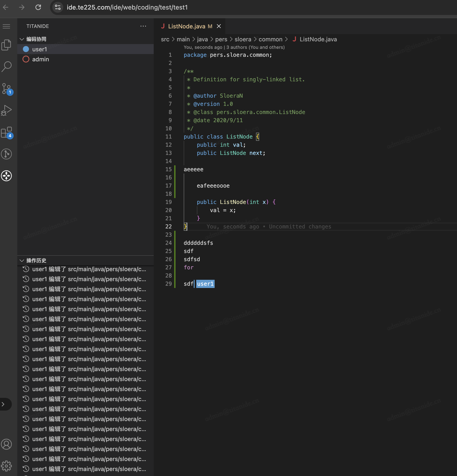Open the Extensions view icon

point(7,132)
